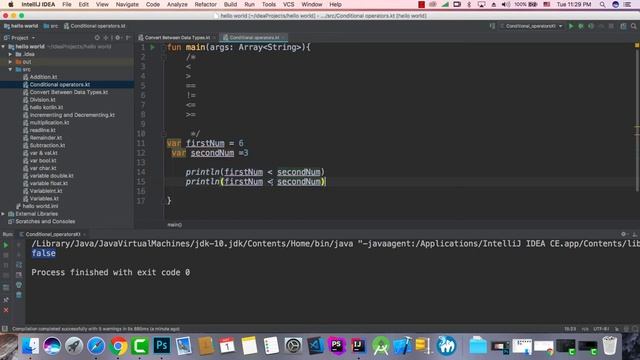
Task: Toggle tool window bars in the status bar
Action: coord(4,329)
